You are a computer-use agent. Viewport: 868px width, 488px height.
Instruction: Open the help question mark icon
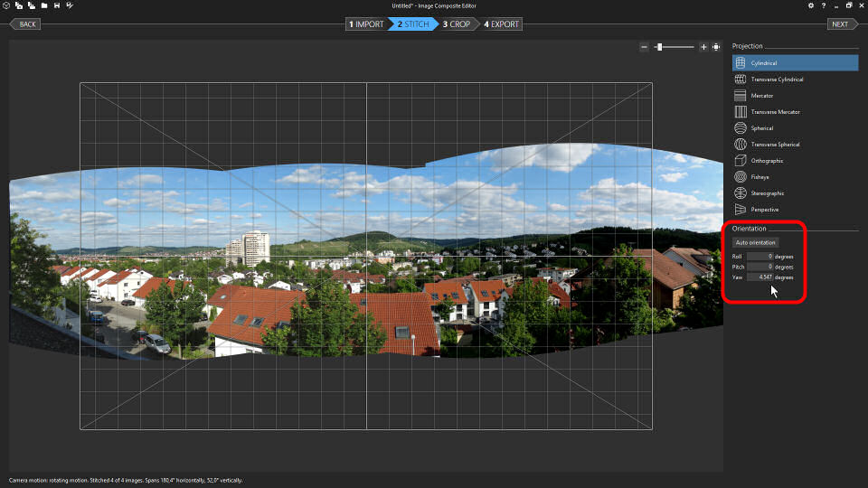tap(823, 5)
